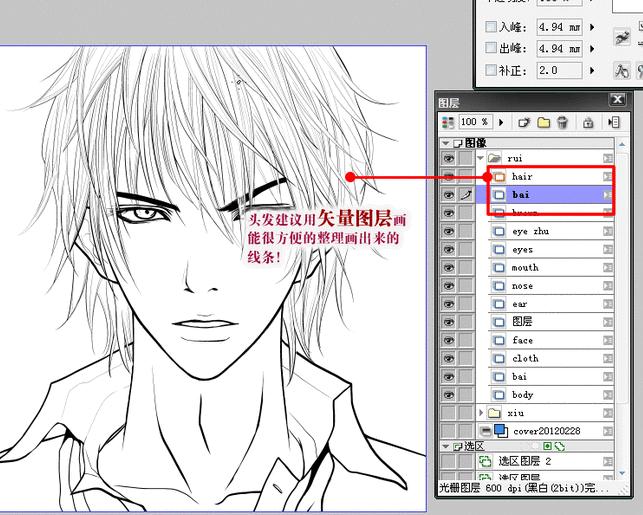Select the cloth layer
The image size is (643, 515).
pos(552,358)
